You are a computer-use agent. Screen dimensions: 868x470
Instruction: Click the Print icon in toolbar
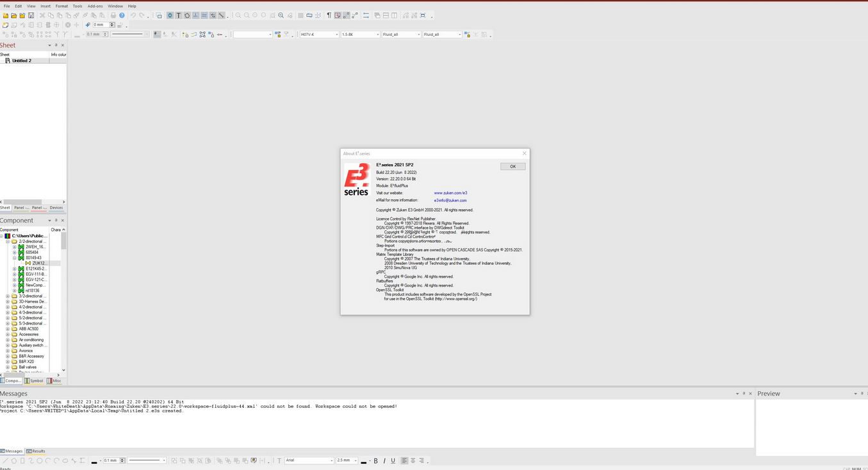click(x=113, y=15)
